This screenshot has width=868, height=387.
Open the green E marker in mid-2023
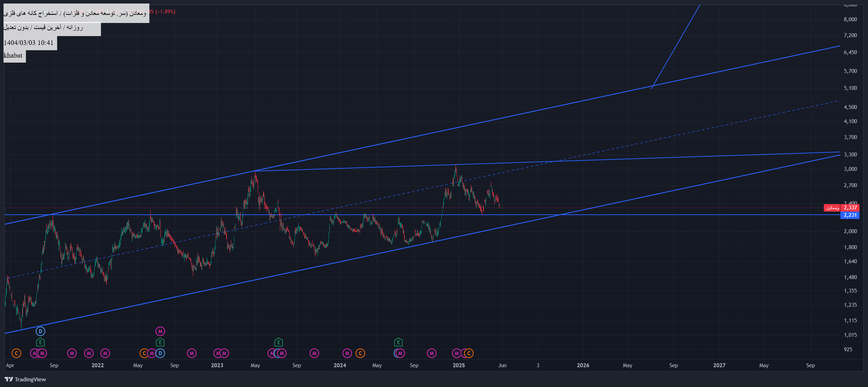pos(278,342)
